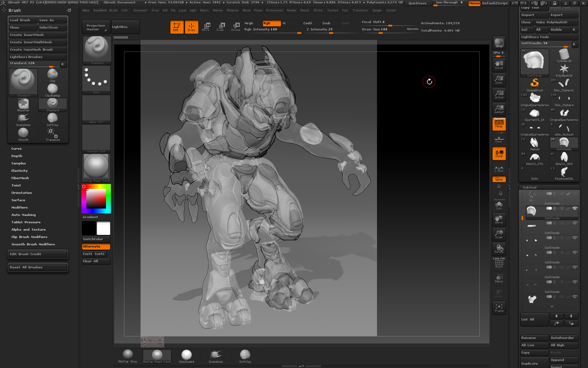Expand the Auto Masking section
Viewport: 588px width, 368px height.
click(23, 215)
